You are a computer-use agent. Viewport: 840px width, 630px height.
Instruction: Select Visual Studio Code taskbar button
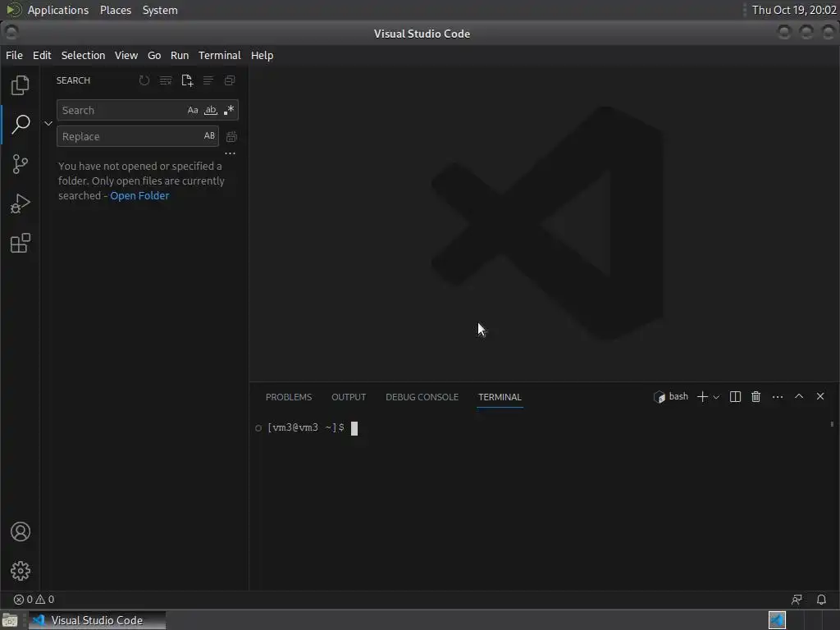[97, 620]
